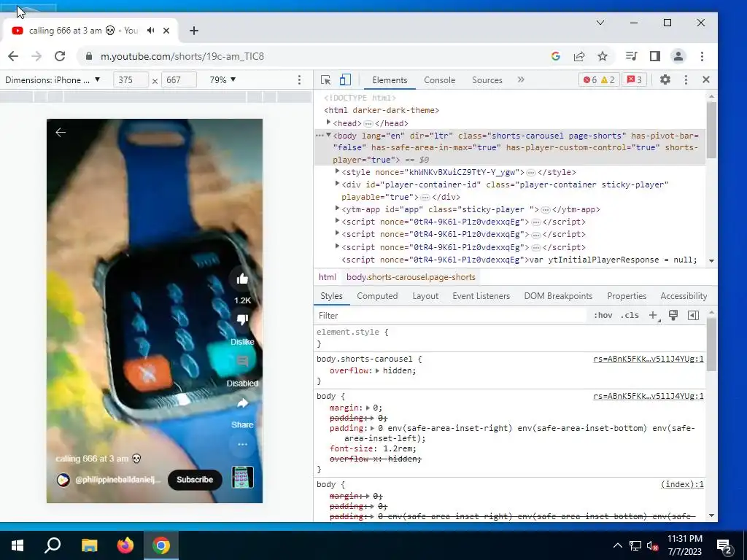The height and width of the screenshot is (560, 747).
Task: Open the Computed styles tab
Action: point(377,296)
